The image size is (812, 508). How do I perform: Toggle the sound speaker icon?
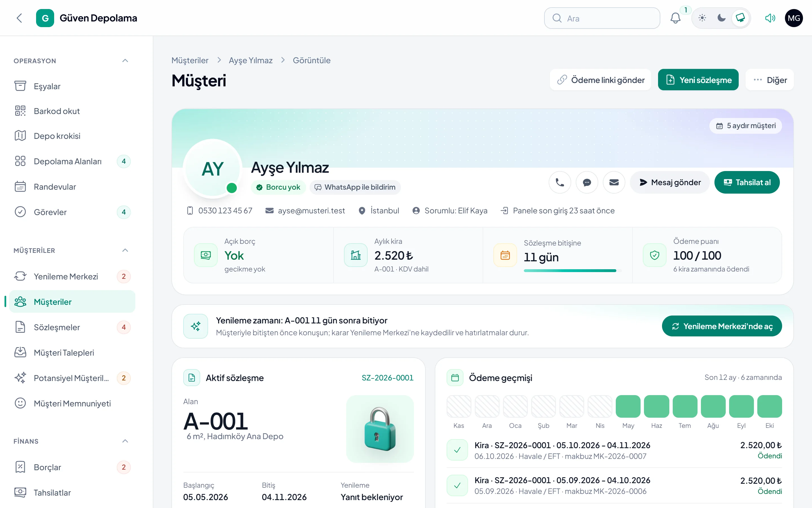click(x=770, y=18)
